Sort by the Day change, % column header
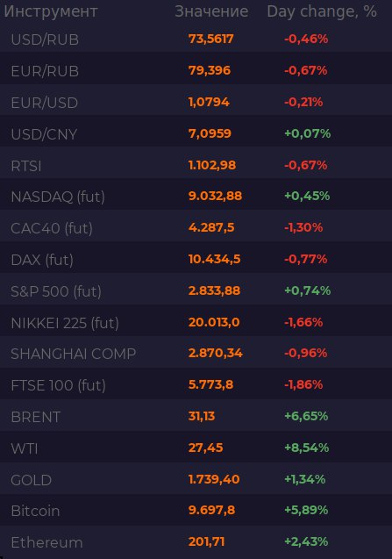Viewport: 392px width, 559px height. click(x=322, y=11)
